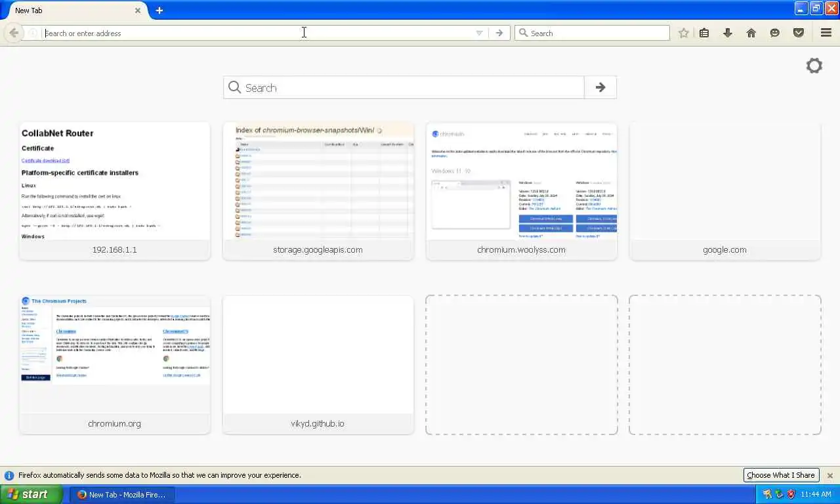The image size is (840, 504).
Task: Open a new tab with plus button
Action: click(x=159, y=10)
